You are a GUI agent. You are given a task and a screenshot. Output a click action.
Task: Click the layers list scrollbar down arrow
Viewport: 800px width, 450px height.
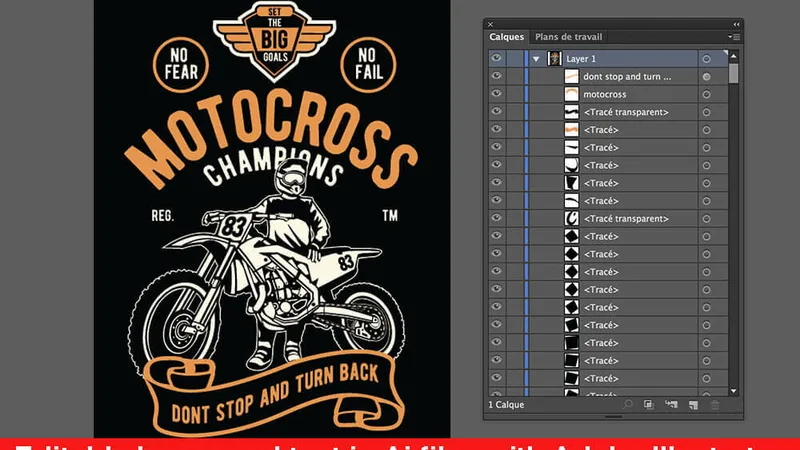tap(734, 391)
